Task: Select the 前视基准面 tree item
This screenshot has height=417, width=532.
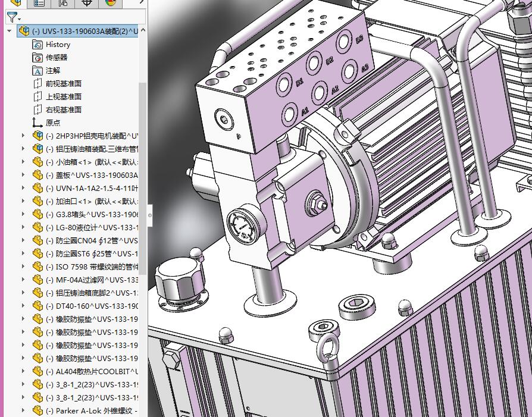Action: click(x=64, y=83)
